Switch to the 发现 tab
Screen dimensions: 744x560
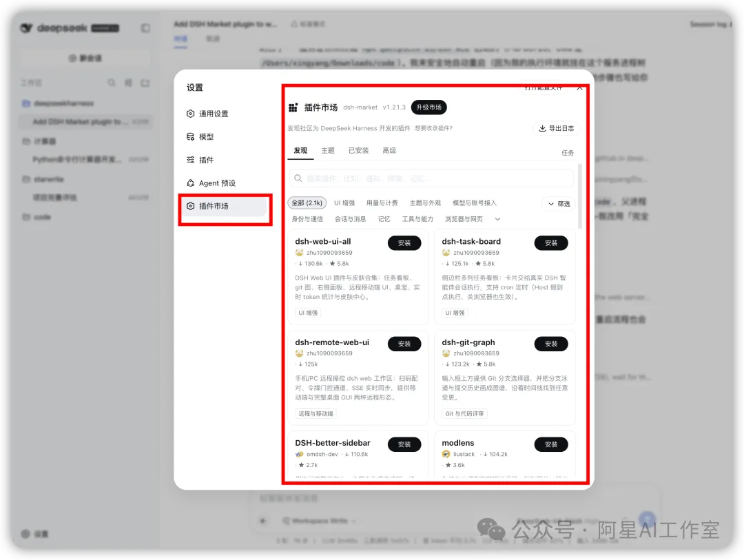point(300,150)
